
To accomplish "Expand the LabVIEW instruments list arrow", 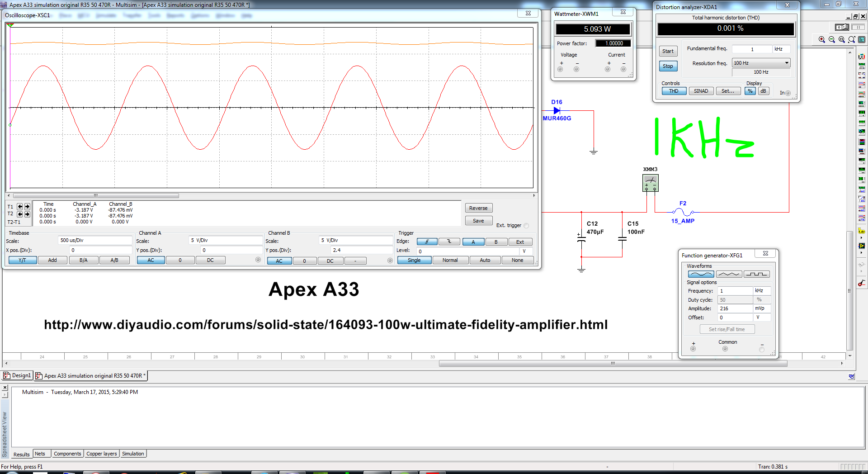I will 862,252.
